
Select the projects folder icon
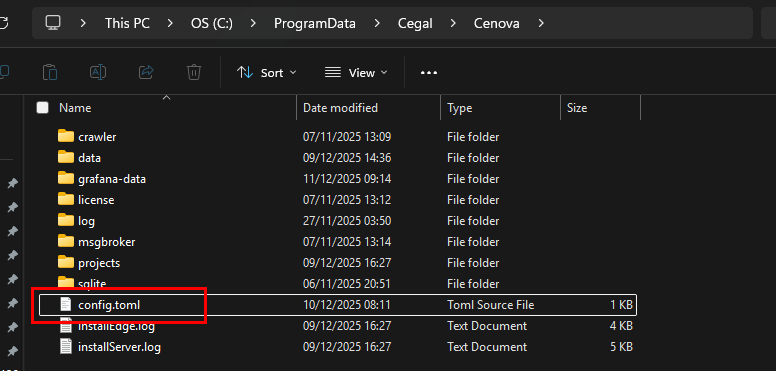tap(66, 262)
